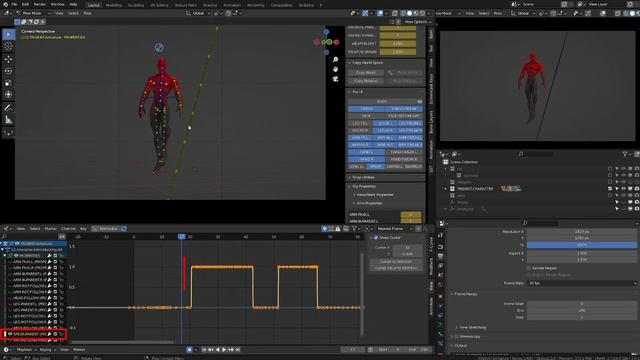640x360 pixels.
Task: Toggle the BODY layer eye icon
Action: (x=420, y=101)
